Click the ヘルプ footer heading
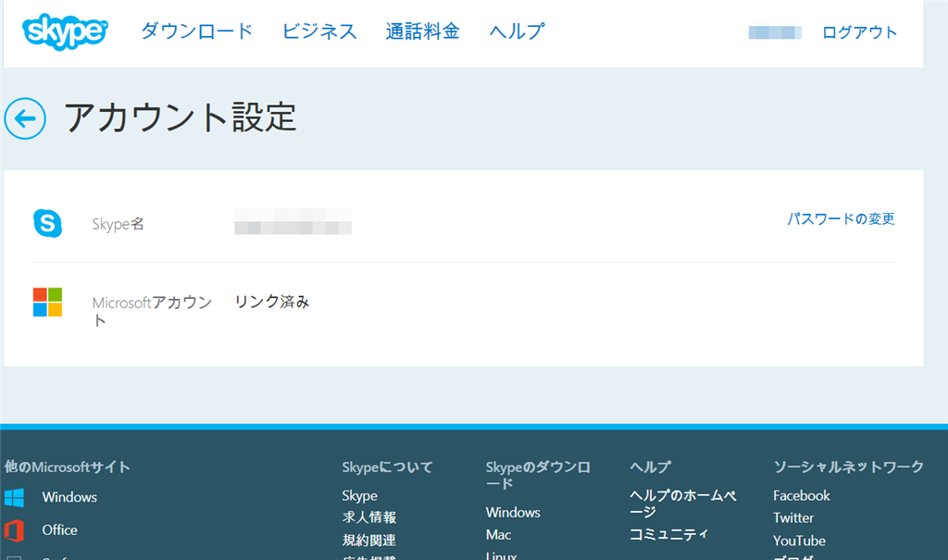This screenshot has height=560, width=948. 651,467
